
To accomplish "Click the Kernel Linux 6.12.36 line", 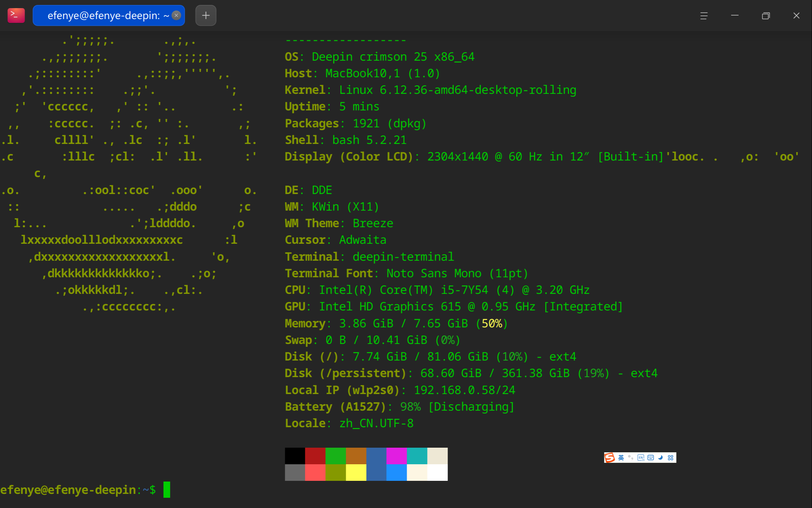I will (x=431, y=90).
